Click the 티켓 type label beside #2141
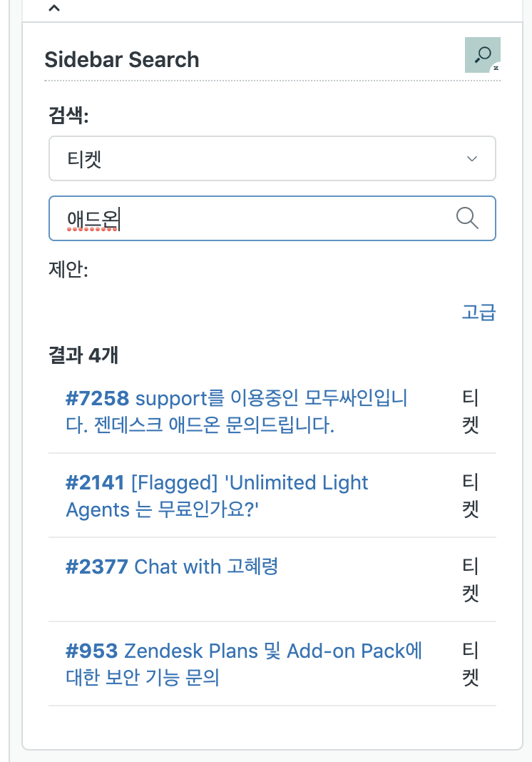The width and height of the screenshot is (532, 762). tap(470, 496)
